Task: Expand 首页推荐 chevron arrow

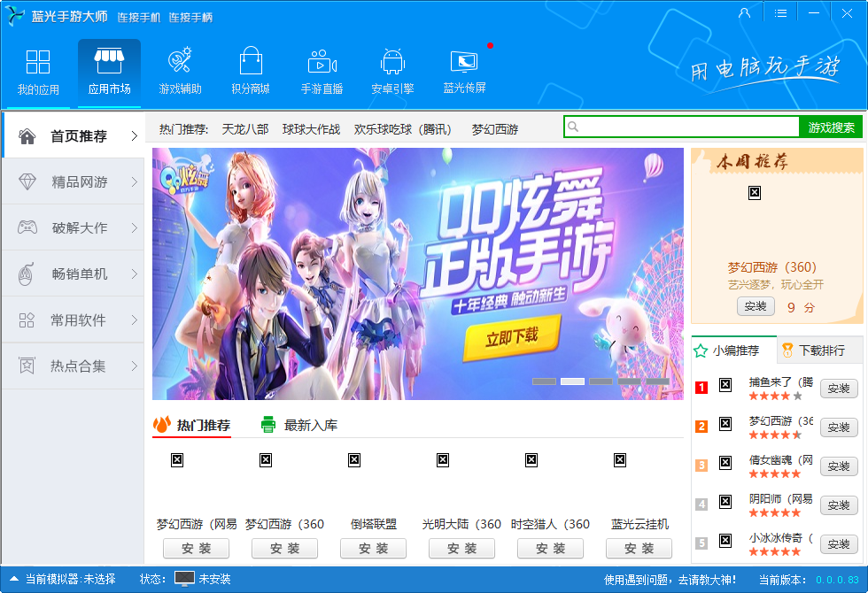Action: click(134, 135)
